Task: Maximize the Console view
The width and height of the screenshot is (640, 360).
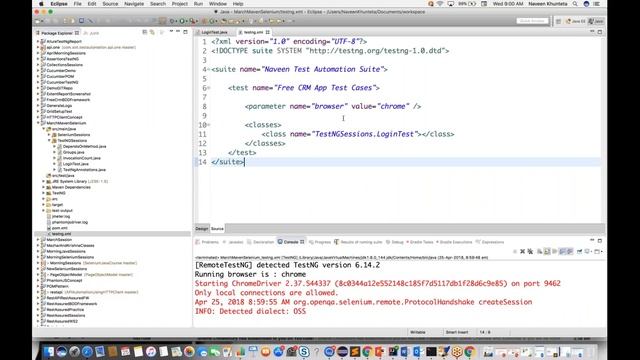Action: tap(600, 241)
